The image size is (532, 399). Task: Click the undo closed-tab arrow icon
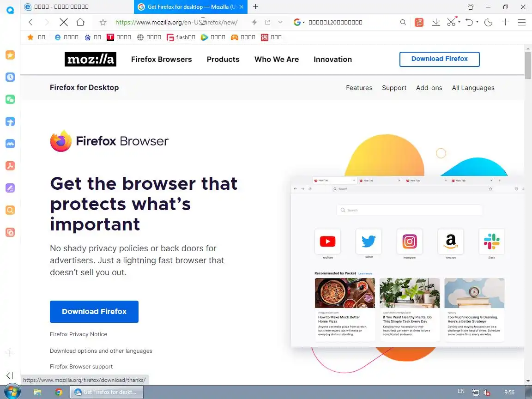pyautogui.click(x=469, y=22)
